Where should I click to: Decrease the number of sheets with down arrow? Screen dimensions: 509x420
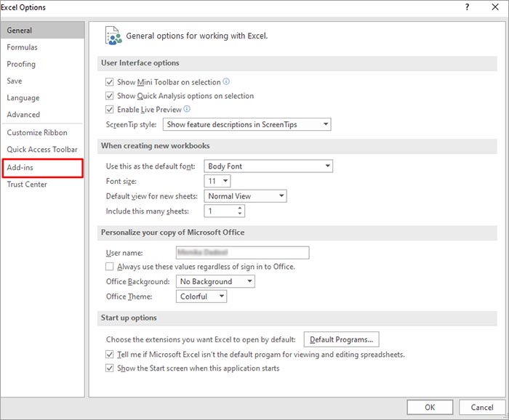tap(239, 214)
